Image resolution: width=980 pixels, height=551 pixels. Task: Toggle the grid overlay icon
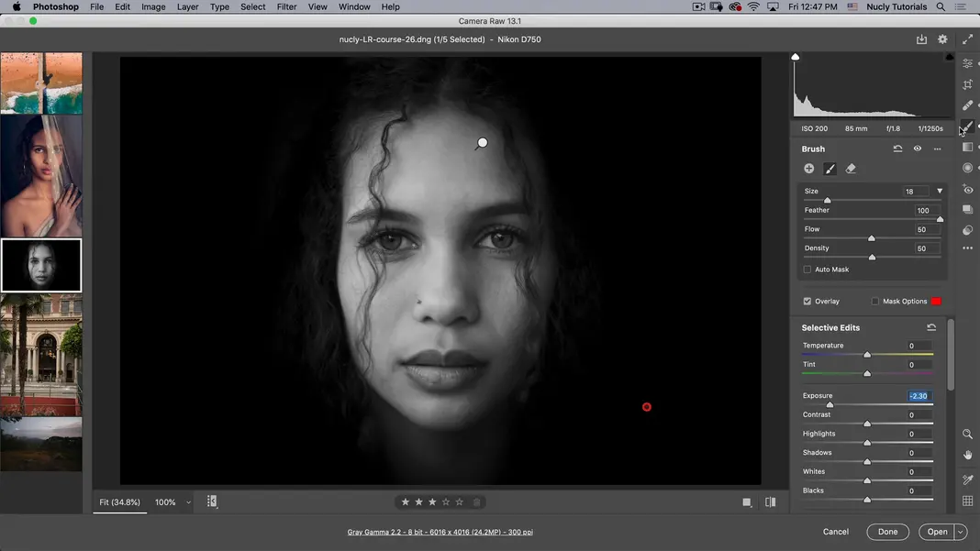pos(967,501)
